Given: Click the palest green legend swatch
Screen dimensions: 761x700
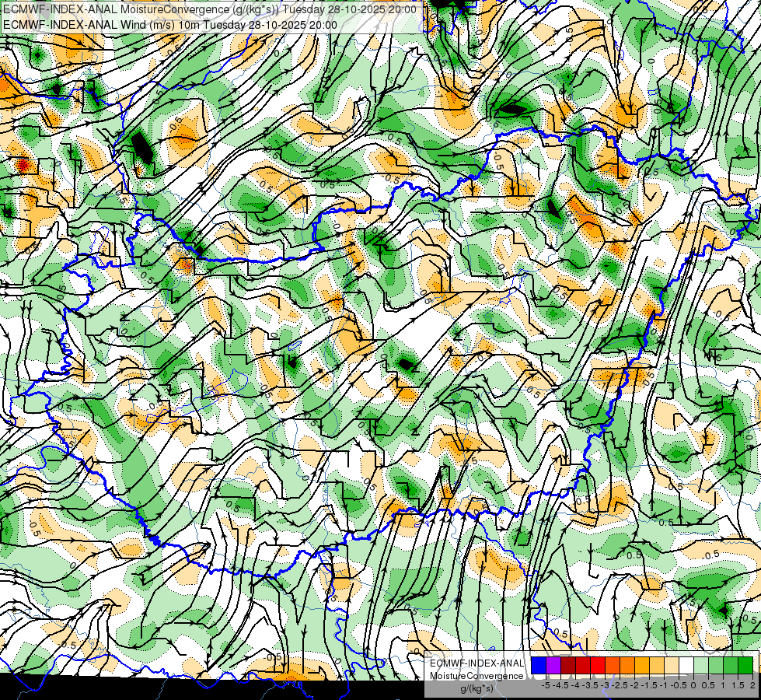Looking at the screenshot, I should 701,666.
